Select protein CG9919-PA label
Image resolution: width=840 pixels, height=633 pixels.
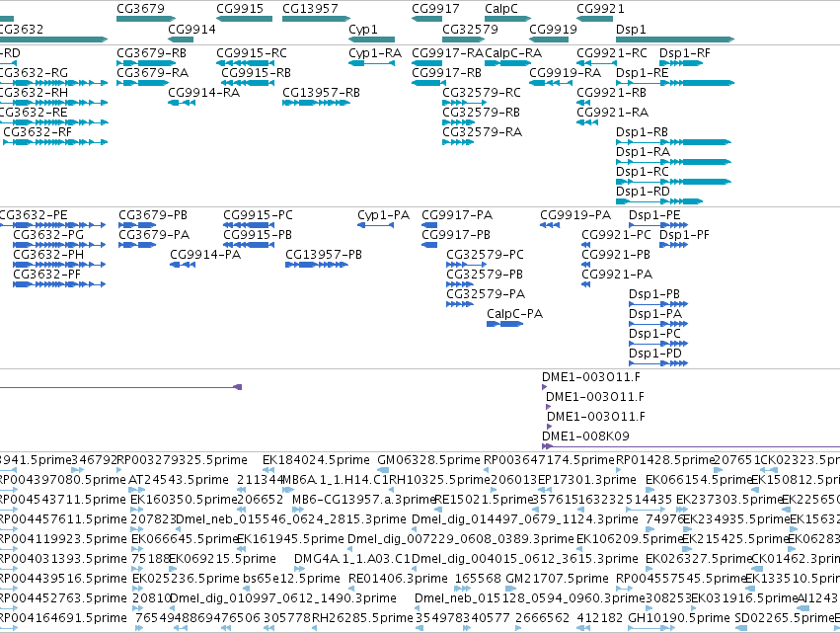(x=575, y=215)
